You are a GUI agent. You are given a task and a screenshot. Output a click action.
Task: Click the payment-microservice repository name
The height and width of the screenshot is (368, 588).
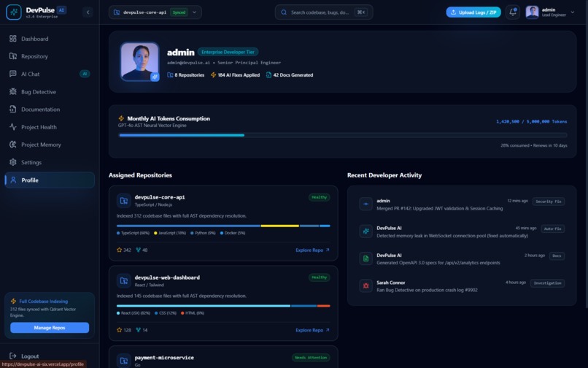(x=164, y=358)
